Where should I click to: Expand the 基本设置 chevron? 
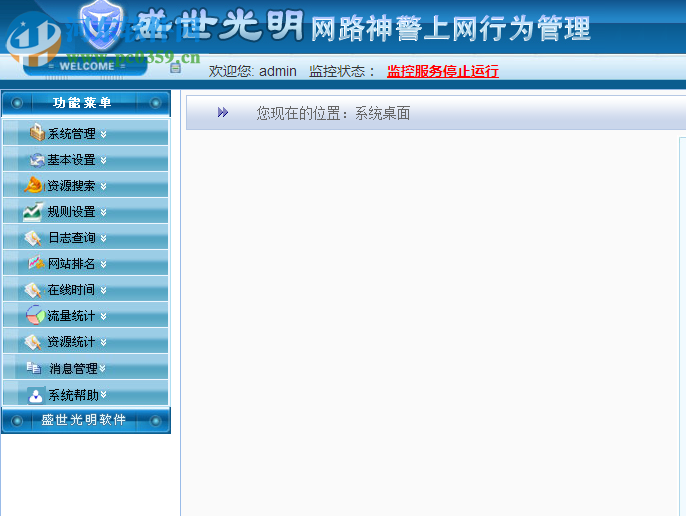pos(103,160)
